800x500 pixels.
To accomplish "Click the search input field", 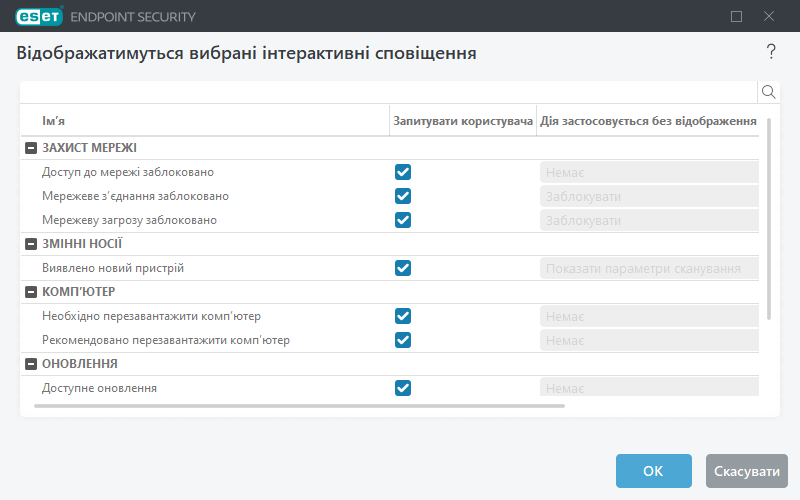I will pyautogui.click(x=388, y=92).
